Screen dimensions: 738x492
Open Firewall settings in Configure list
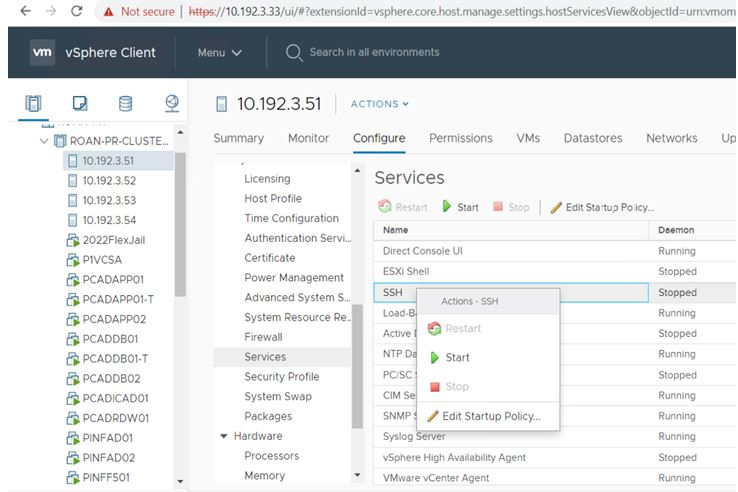(264, 337)
